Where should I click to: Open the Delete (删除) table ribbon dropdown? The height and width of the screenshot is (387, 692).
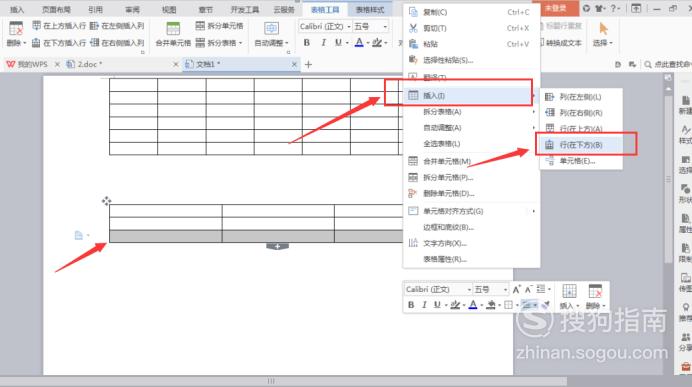point(16,34)
